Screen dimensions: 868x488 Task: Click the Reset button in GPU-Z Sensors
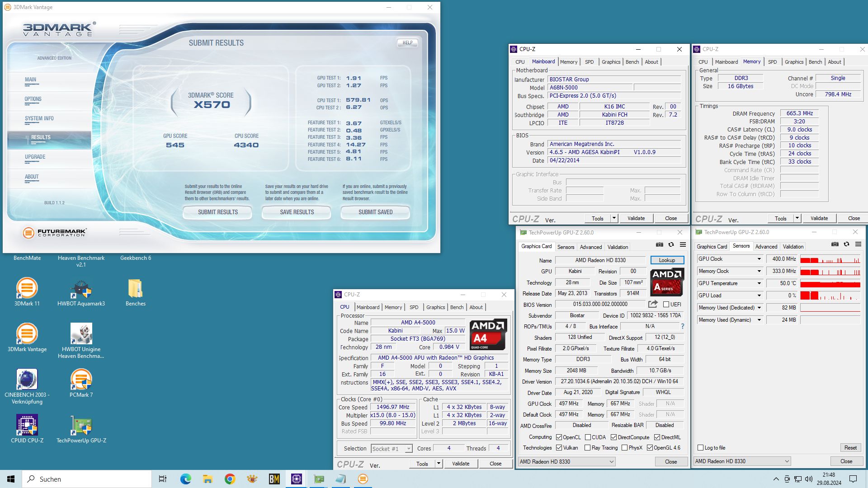[x=850, y=448]
